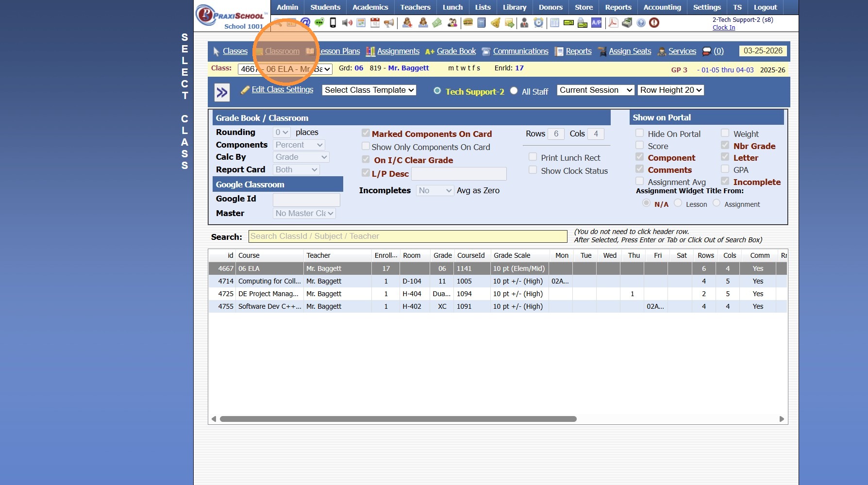The height and width of the screenshot is (485, 868).
Task: Click the class Search input field
Action: [x=407, y=236]
